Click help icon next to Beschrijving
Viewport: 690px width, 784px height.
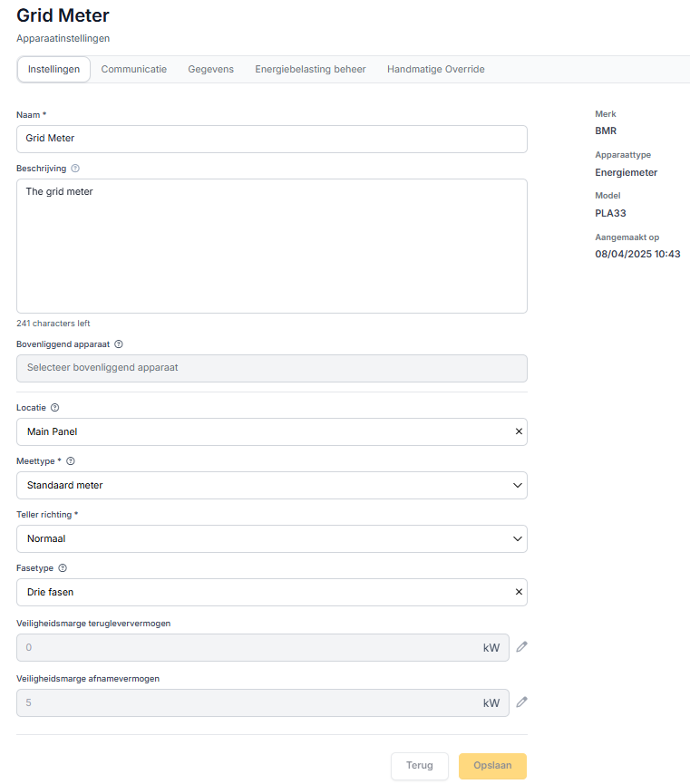click(75, 169)
